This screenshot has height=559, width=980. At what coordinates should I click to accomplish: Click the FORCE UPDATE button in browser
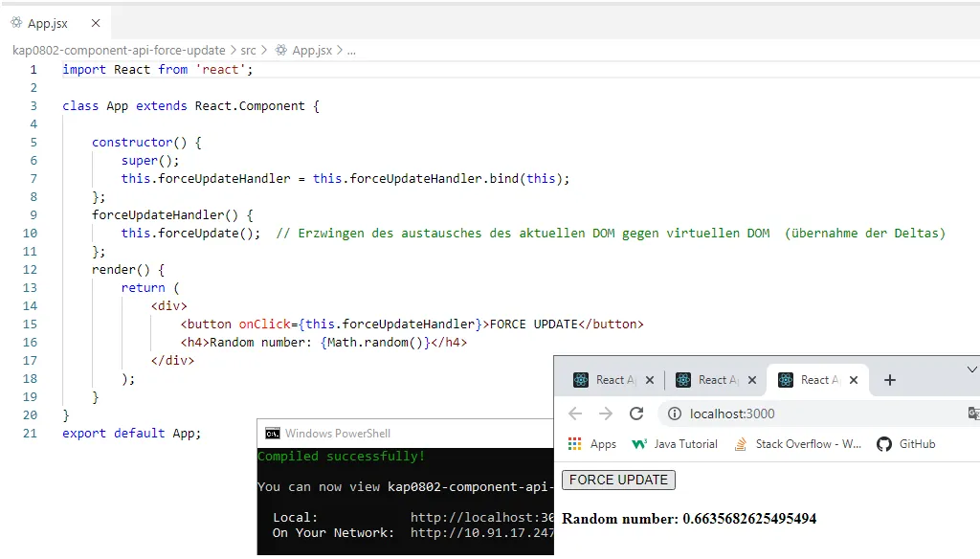619,480
